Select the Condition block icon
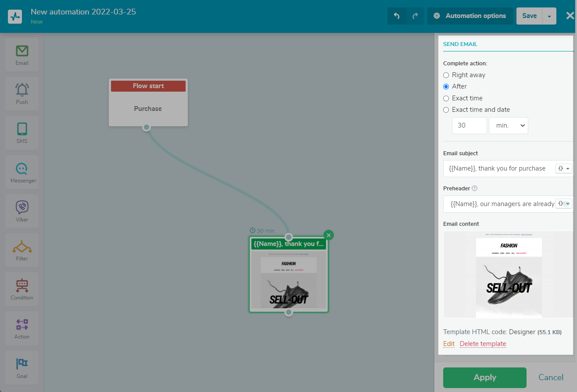 [22, 289]
